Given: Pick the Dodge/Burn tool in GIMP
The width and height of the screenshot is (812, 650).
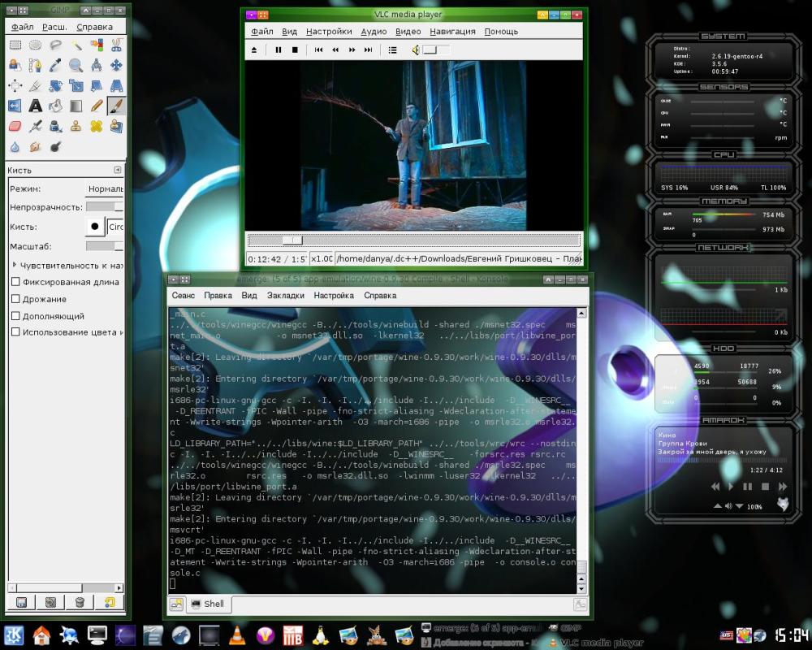Looking at the screenshot, I should pos(55,147).
